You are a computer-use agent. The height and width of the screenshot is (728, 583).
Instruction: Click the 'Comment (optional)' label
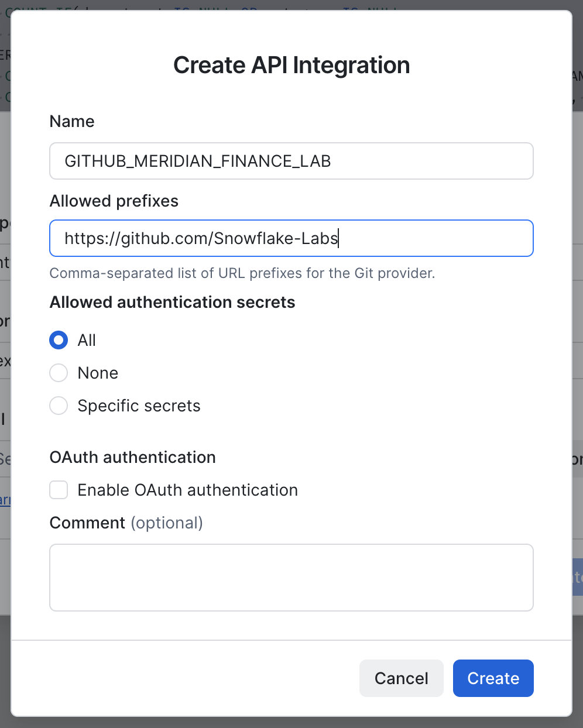pyautogui.click(x=126, y=523)
